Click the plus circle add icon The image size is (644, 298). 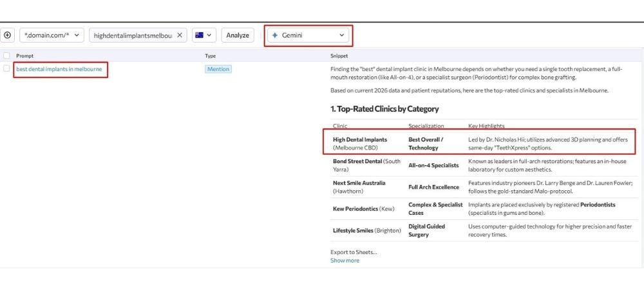pyautogui.click(x=7, y=35)
